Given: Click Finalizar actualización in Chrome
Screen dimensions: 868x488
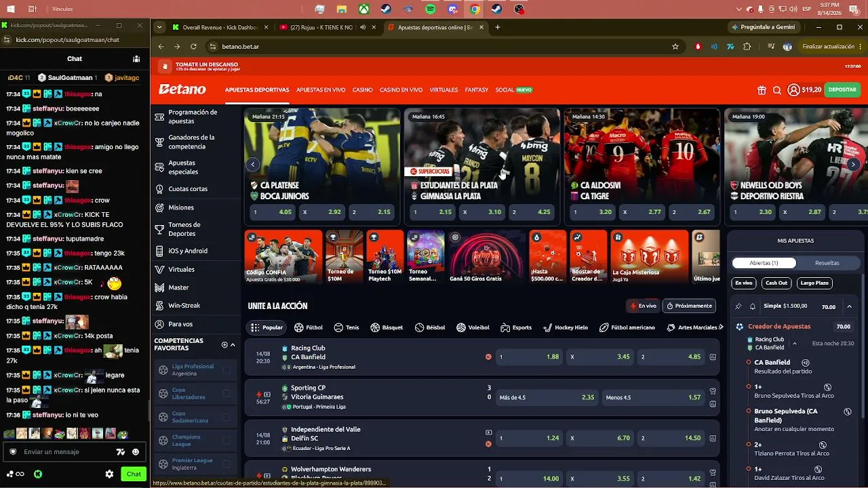Looking at the screenshot, I should [828, 47].
